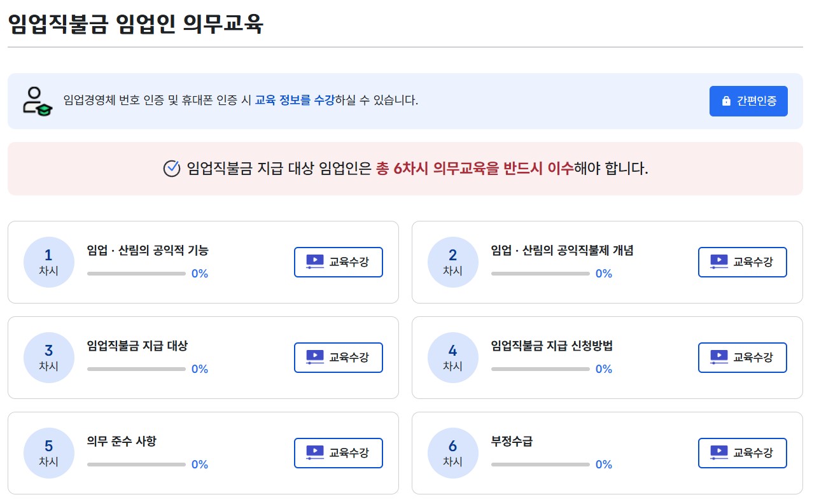Click the 0% label in lesson 4 card
Screen dimensions: 826x504
tap(603, 368)
